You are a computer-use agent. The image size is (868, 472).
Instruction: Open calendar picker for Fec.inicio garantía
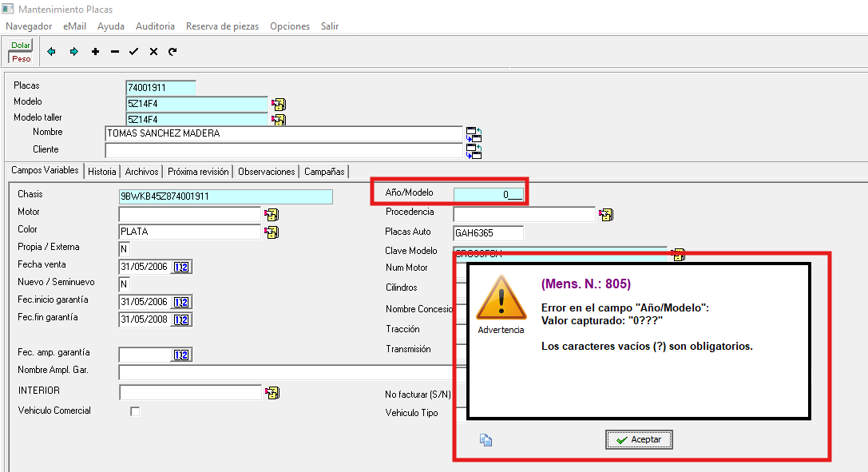pyautogui.click(x=181, y=302)
